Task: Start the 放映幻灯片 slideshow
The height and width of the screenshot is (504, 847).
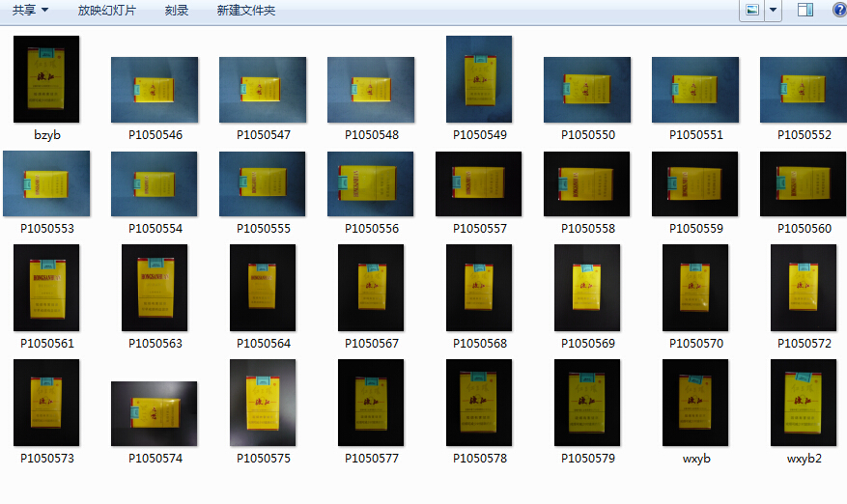Action: [107, 11]
